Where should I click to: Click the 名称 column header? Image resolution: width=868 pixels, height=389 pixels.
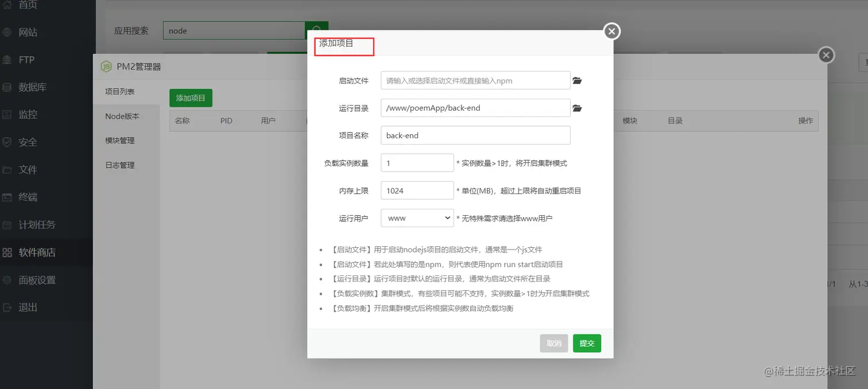[x=183, y=121]
